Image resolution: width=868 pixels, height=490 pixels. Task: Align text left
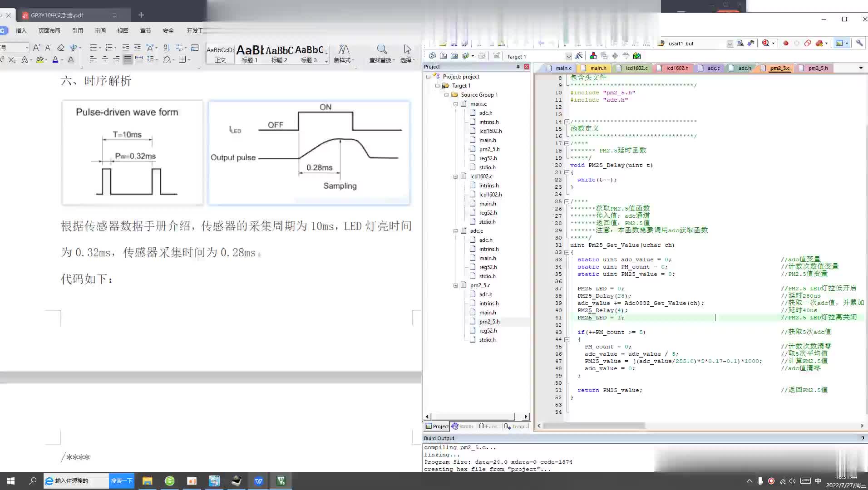pos(93,59)
